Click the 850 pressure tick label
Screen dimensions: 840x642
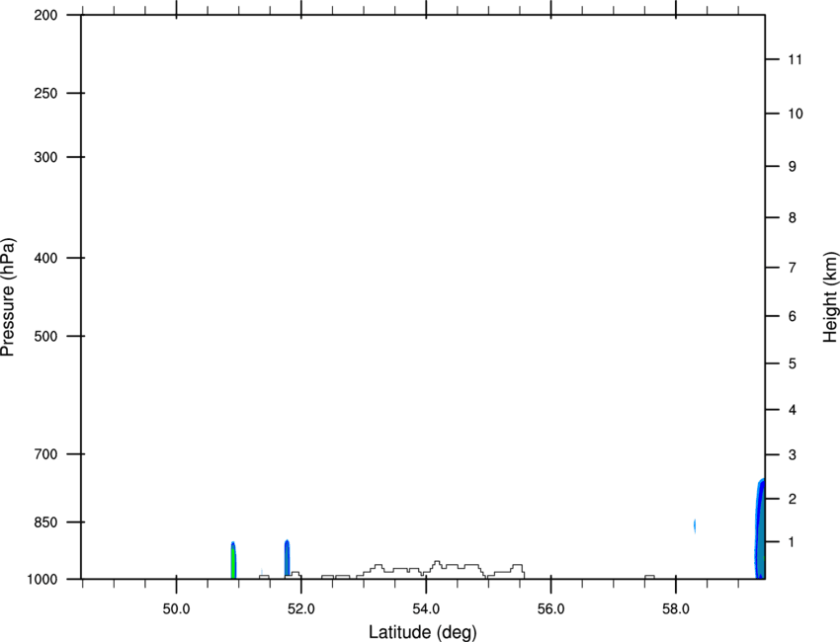(x=45, y=522)
